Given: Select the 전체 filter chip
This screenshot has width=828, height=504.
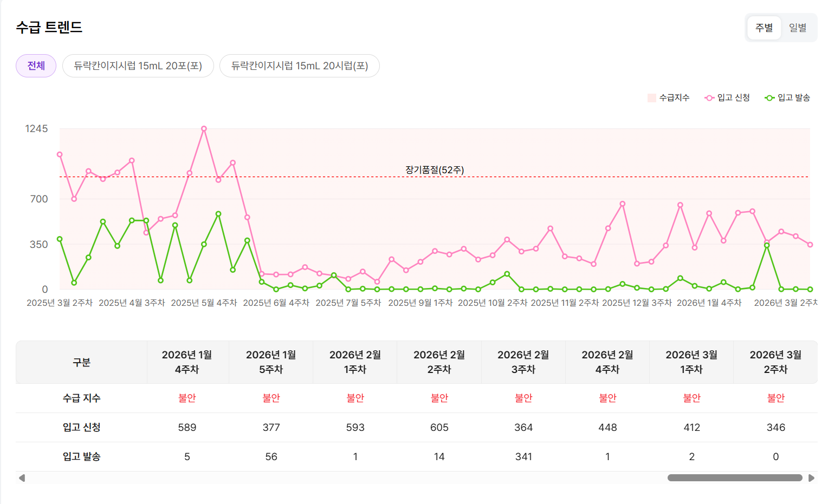Looking at the screenshot, I should (x=36, y=66).
